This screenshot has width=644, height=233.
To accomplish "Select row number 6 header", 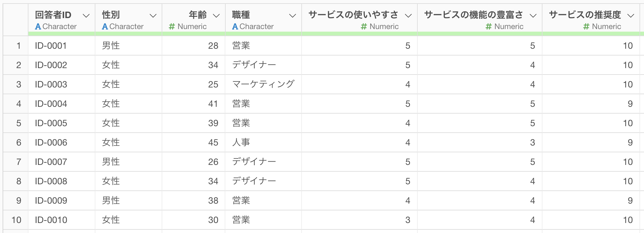I will coord(16,142).
